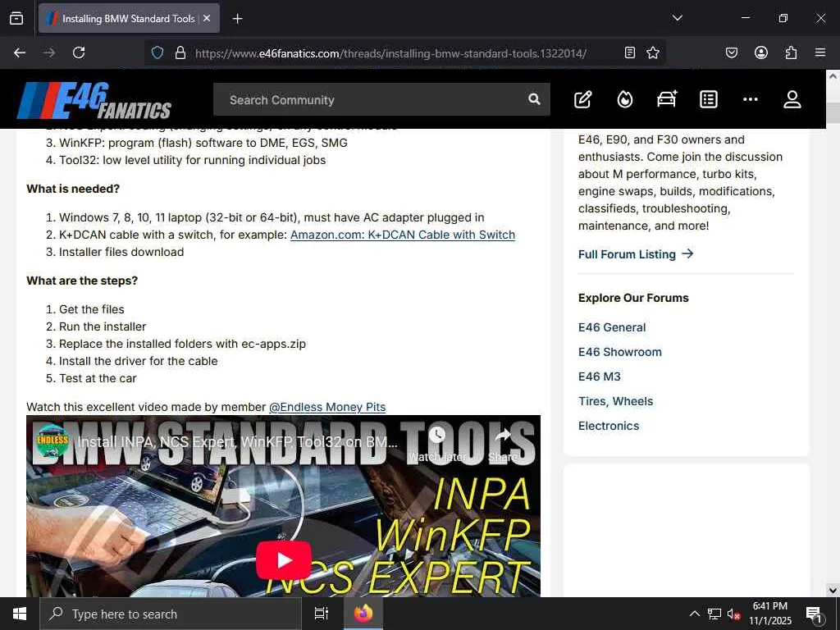Open Firefox recent browsing view icon

(x=16, y=18)
